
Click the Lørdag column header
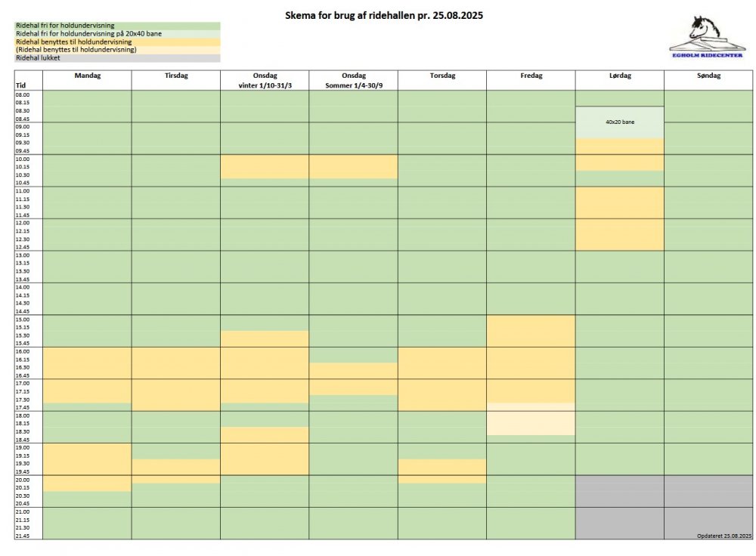pyautogui.click(x=620, y=76)
